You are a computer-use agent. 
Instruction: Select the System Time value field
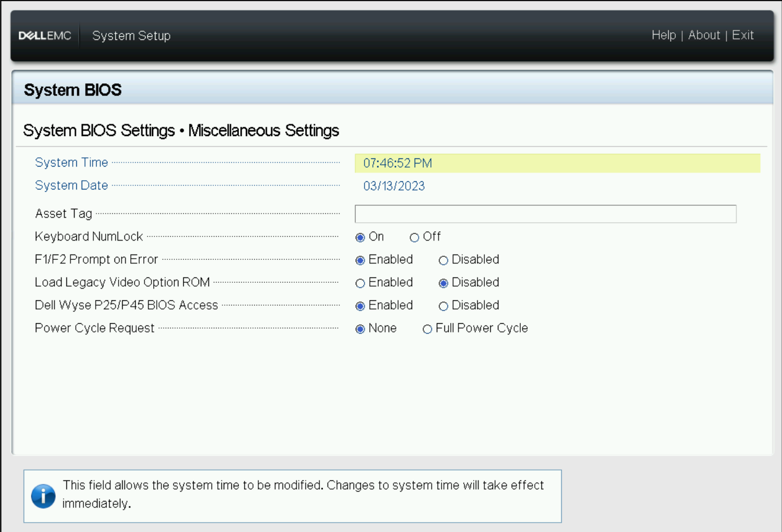[x=557, y=163]
